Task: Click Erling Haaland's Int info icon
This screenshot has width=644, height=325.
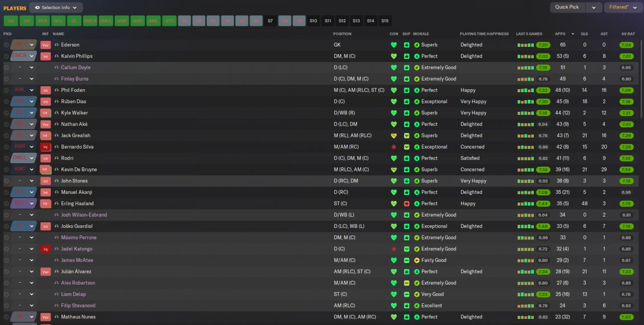Action: pyautogui.click(x=45, y=204)
